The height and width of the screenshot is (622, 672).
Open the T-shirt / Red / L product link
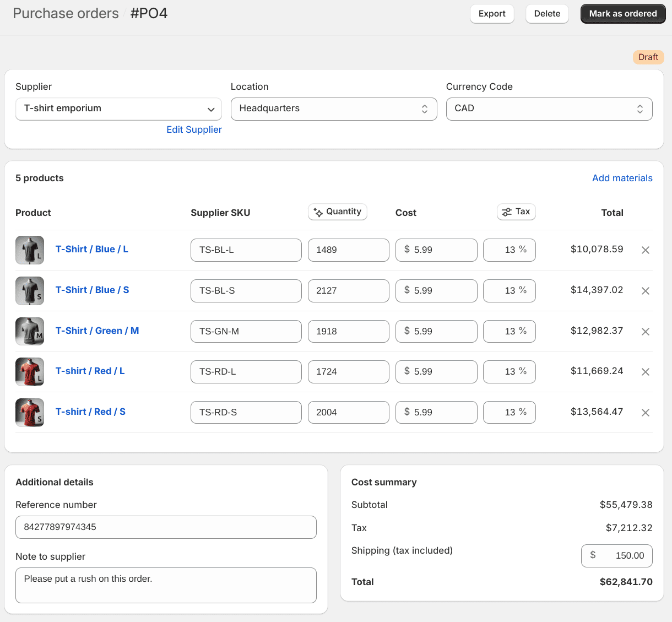pyautogui.click(x=90, y=371)
